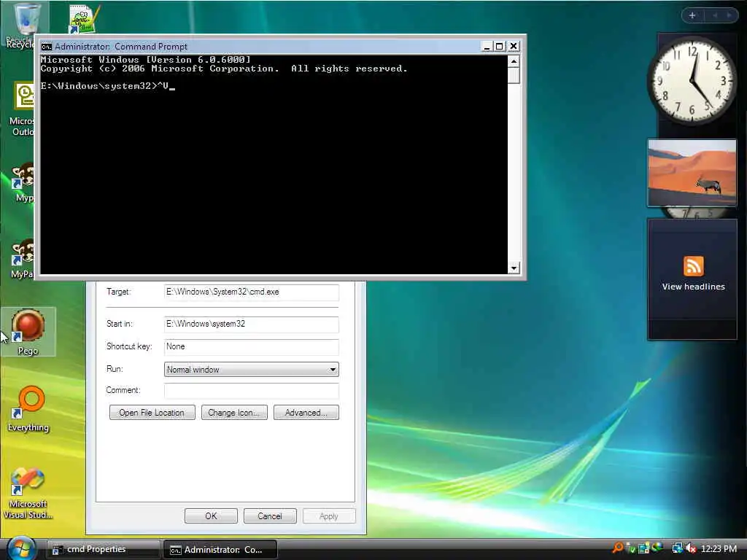Click the tray icon showing two windows
Image resolution: width=747 pixels, height=560 pixels.
tap(643, 548)
